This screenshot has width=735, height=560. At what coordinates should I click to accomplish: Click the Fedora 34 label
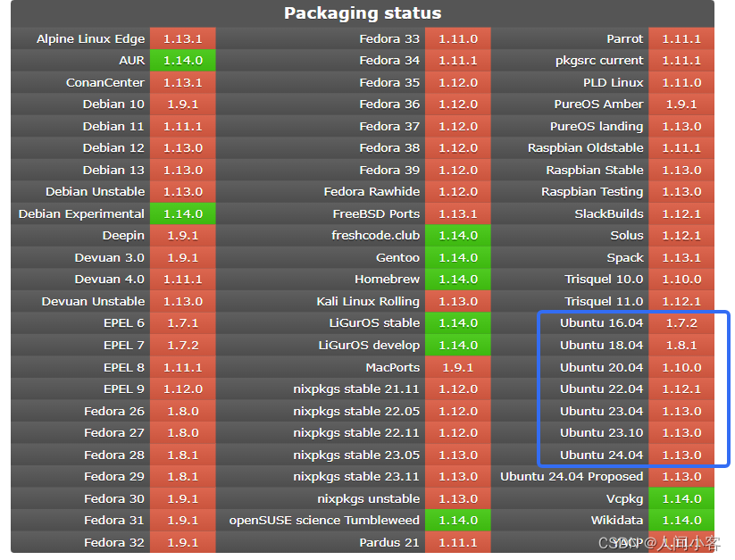click(x=389, y=61)
